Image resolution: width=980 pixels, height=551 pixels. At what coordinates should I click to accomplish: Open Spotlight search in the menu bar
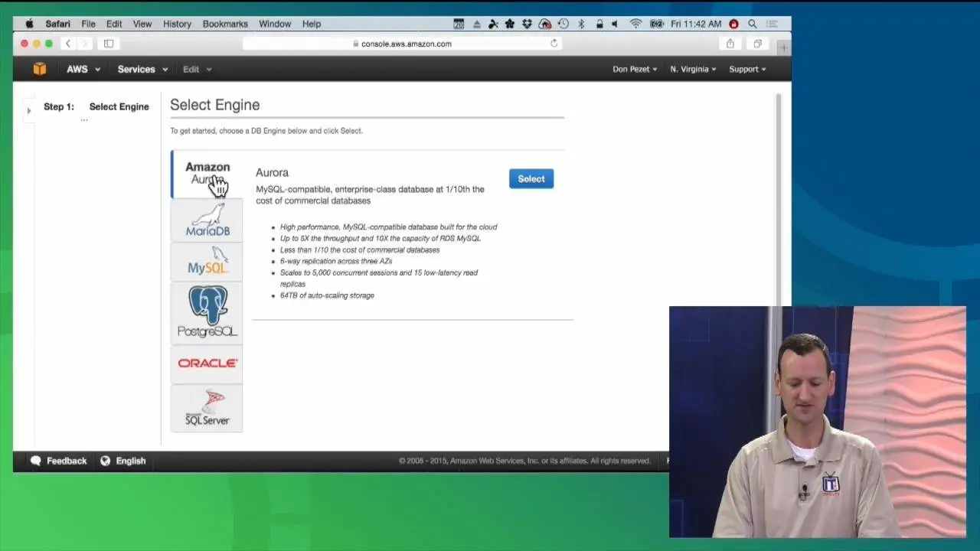click(753, 24)
